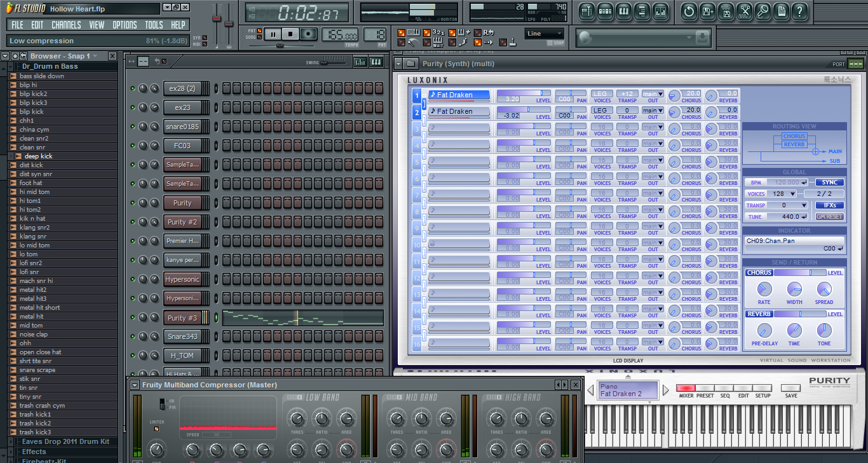This screenshot has width=868, height=463.
Task: Open the CHANNELS menu
Action: pyautogui.click(x=66, y=25)
